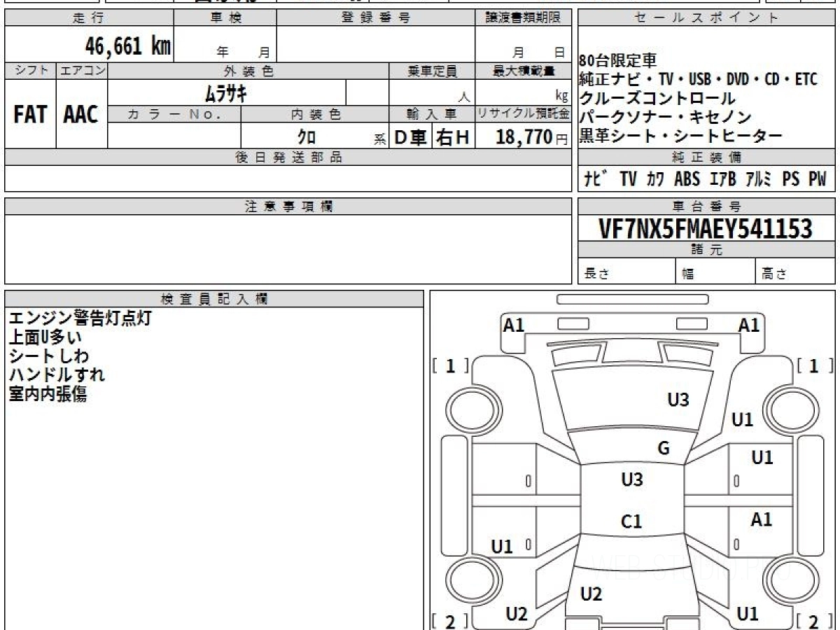Select the パークソナー・キセノン line

tap(665, 118)
